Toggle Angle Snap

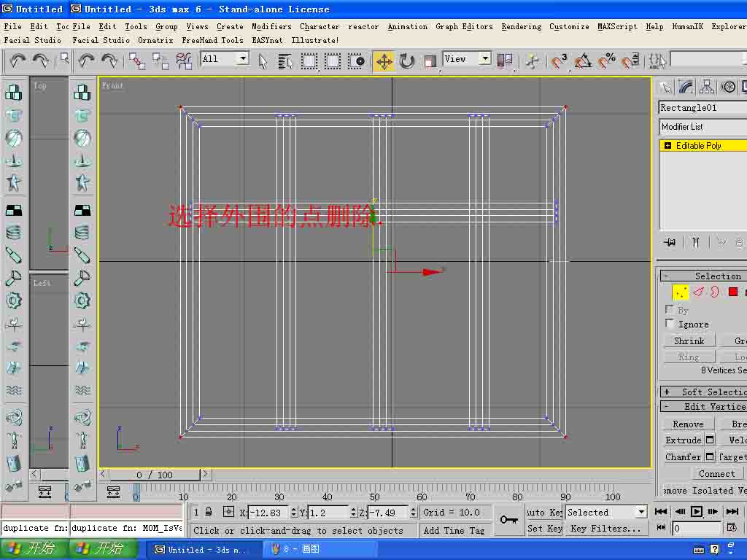pyautogui.click(x=583, y=61)
